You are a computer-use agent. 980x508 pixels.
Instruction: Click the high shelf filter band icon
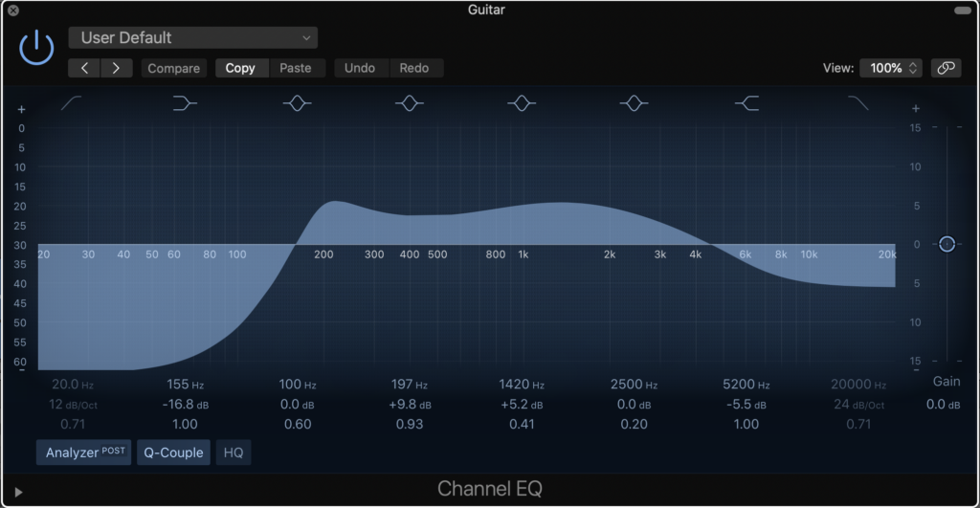tap(746, 103)
